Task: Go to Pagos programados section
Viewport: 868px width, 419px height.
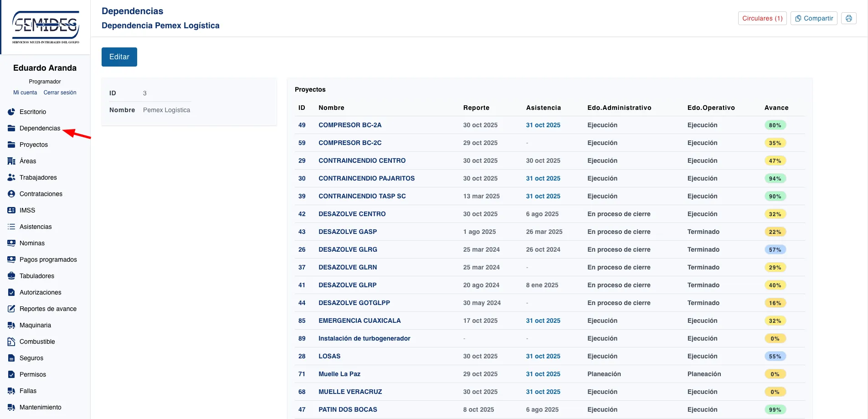Action: pos(48,259)
